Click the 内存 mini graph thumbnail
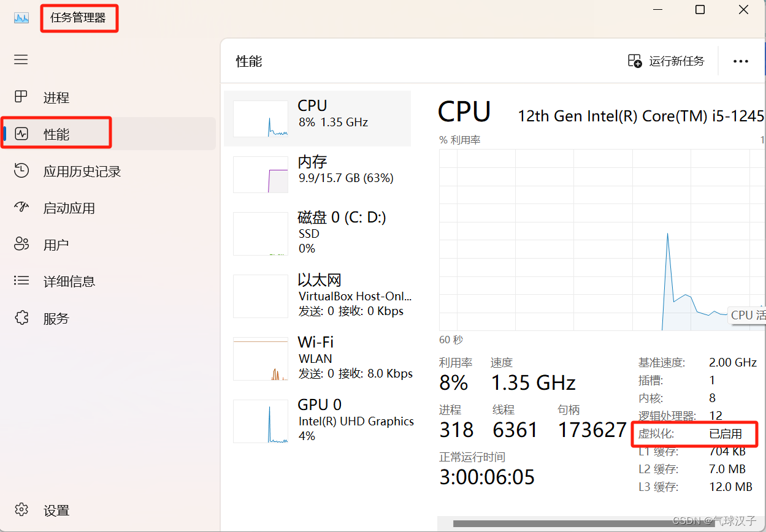766x532 pixels. pos(261,174)
